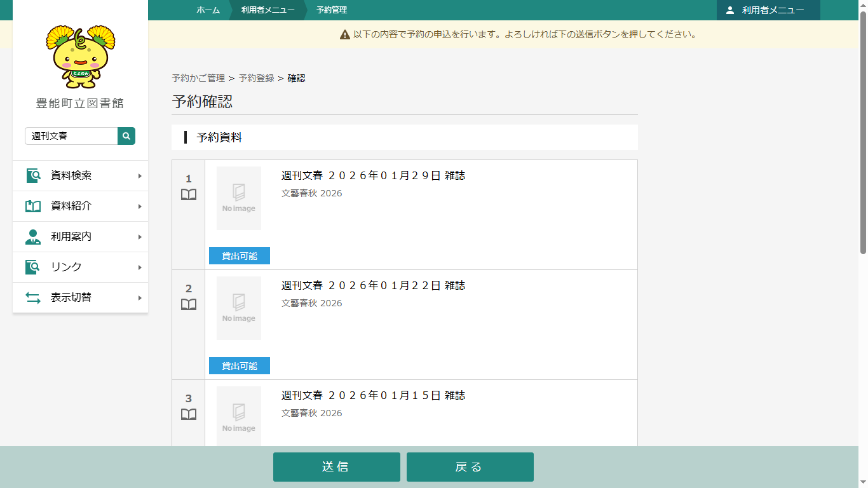Screen dimensions: 868x488
Task: Open the リンク sidebar menu item
Action: [81, 268]
